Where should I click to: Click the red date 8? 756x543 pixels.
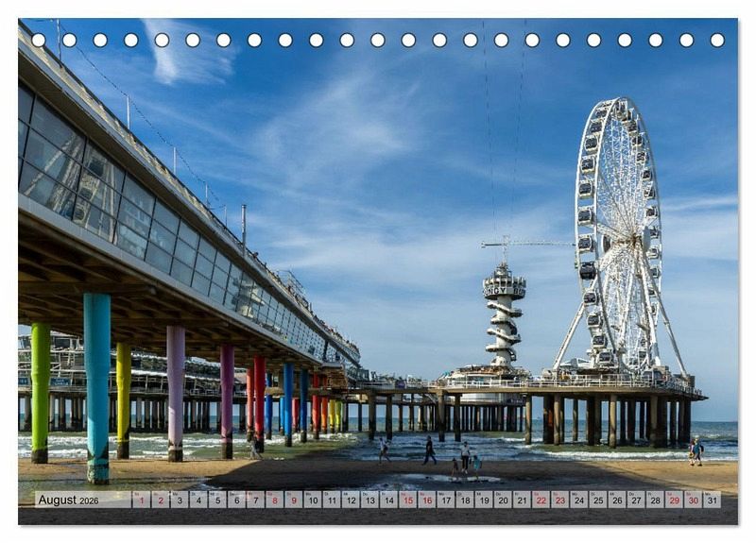click(275, 500)
